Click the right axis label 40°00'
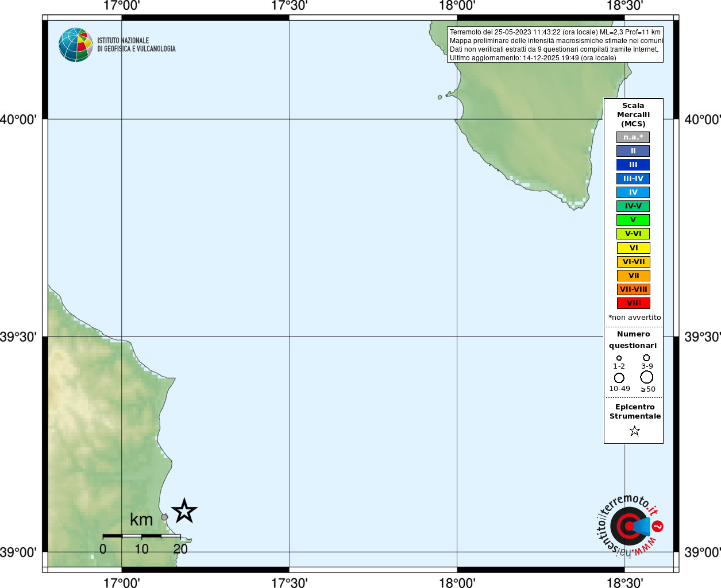The height and width of the screenshot is (588, 721). pos(703,119)
